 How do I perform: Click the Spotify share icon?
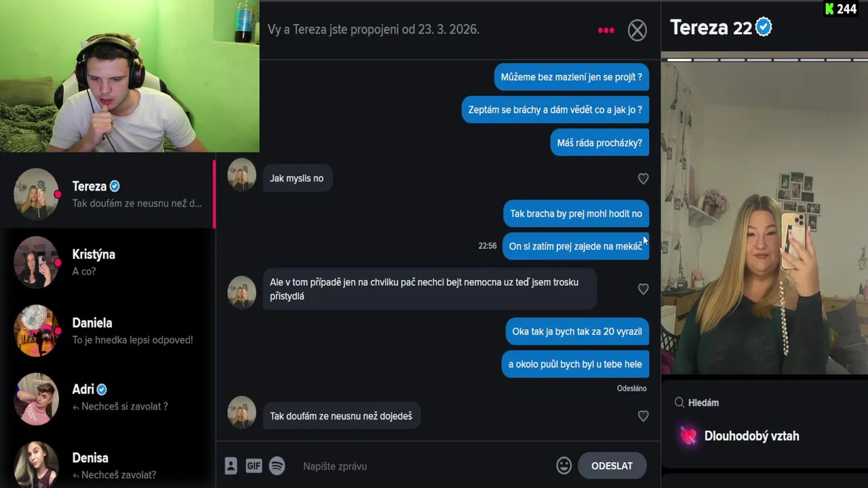click(277, 466)
